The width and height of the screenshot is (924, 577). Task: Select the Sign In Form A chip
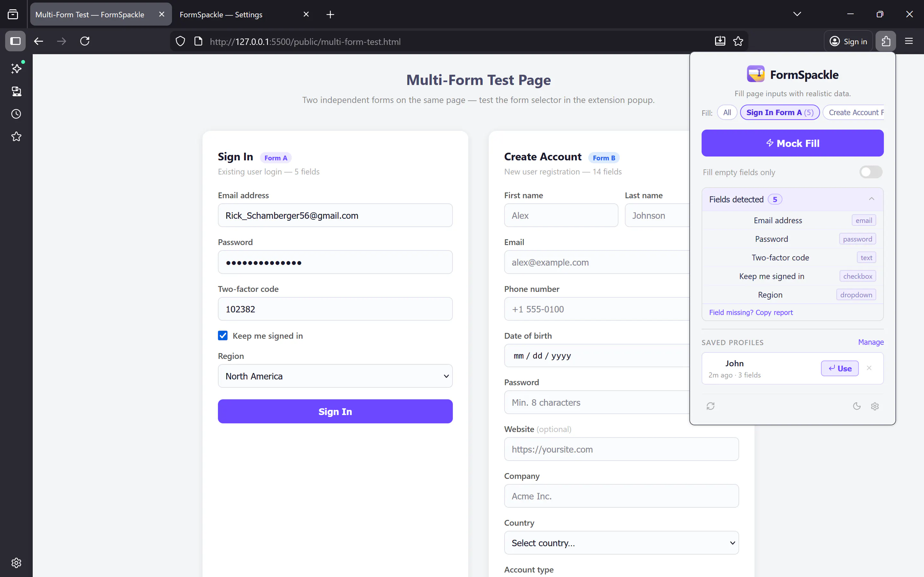pos(780,112)
